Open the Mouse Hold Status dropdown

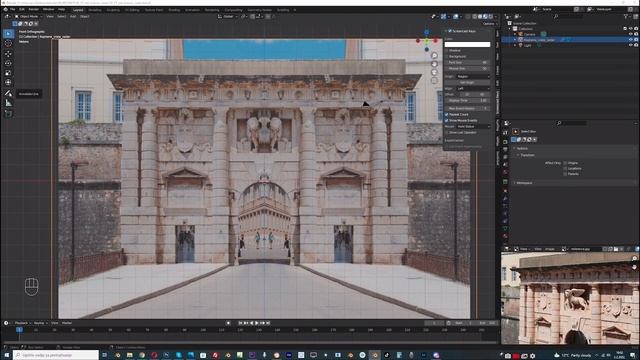473,127
